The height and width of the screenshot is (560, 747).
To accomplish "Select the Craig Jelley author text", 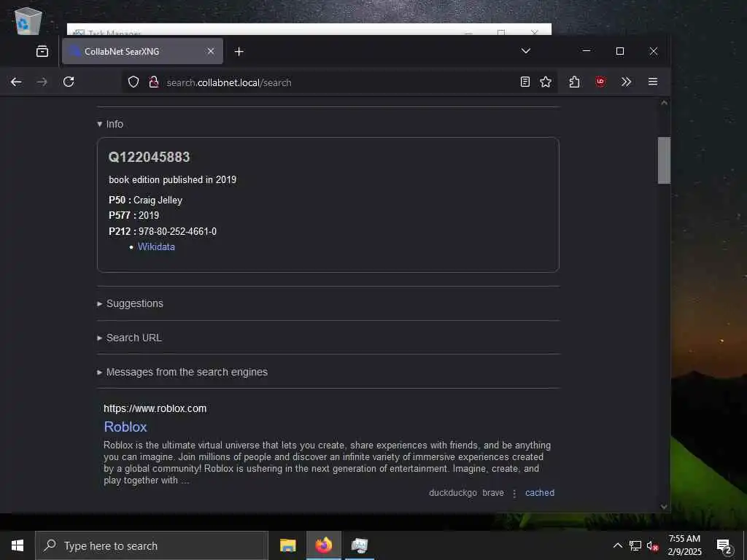I will pos(158,200).
